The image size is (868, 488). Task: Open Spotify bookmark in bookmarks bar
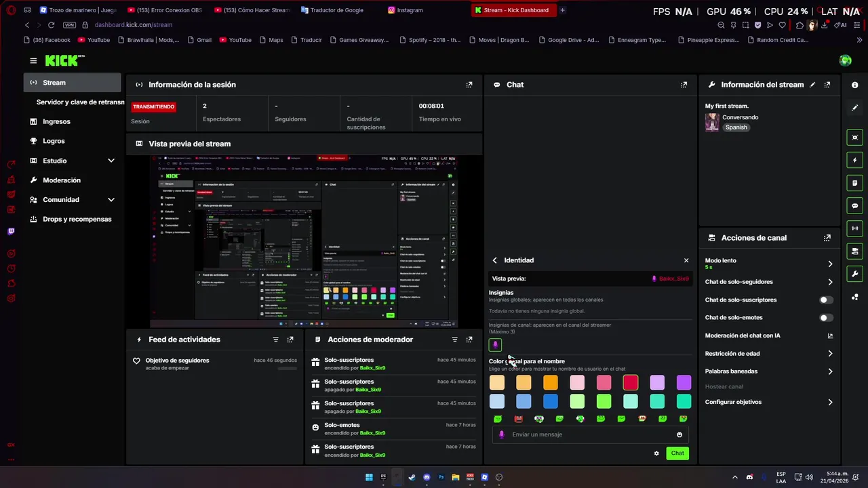tap(429, 40)
